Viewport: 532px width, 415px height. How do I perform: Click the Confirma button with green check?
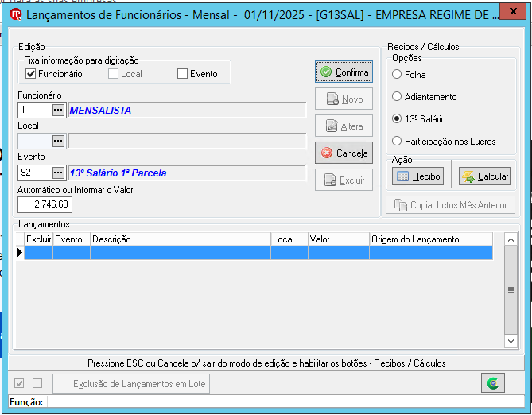click(344, 72)
